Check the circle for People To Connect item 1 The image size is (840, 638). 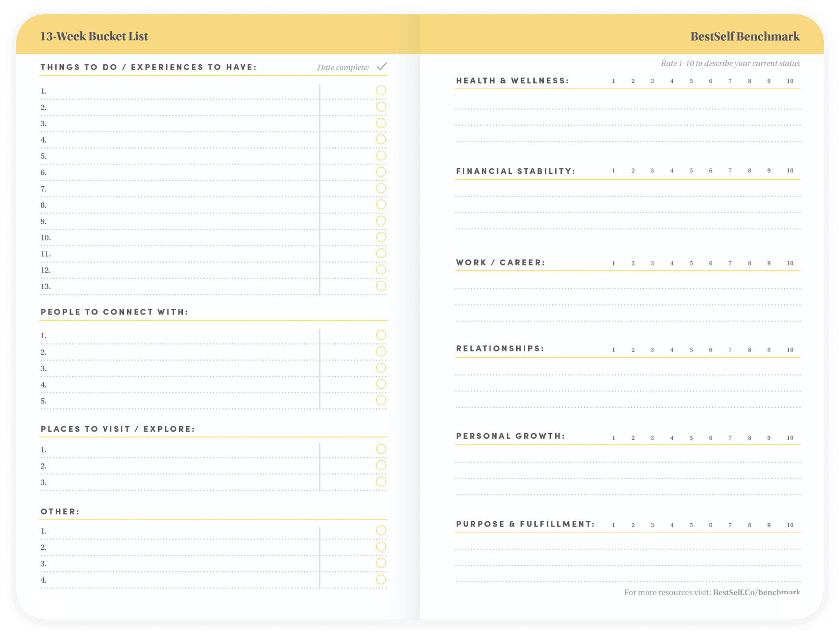point(381,335)
